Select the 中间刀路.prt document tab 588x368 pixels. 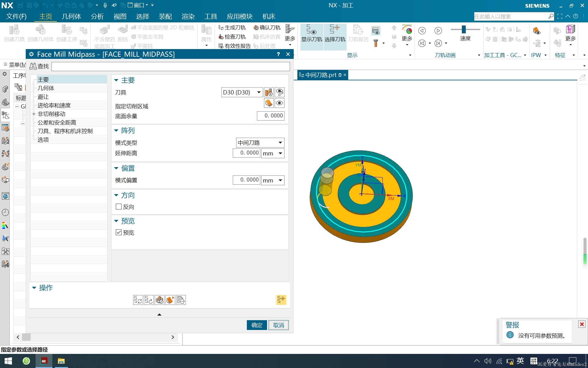[321, 75]
